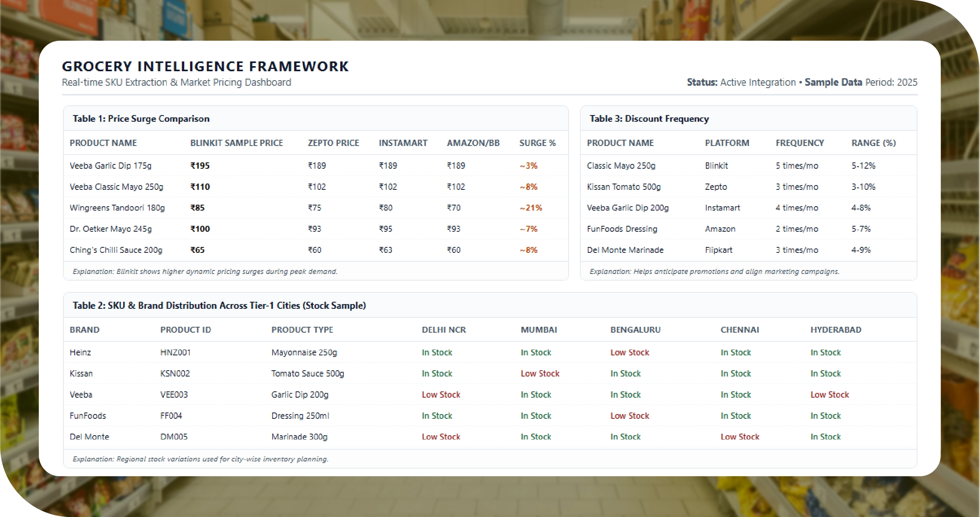This screenshot has height=517, width=980.
Task: Click the Surge % column header
Action: (537, 143)
